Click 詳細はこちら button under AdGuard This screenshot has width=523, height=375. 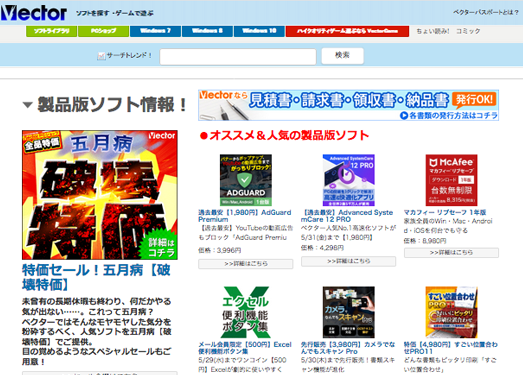pos(245,264)
